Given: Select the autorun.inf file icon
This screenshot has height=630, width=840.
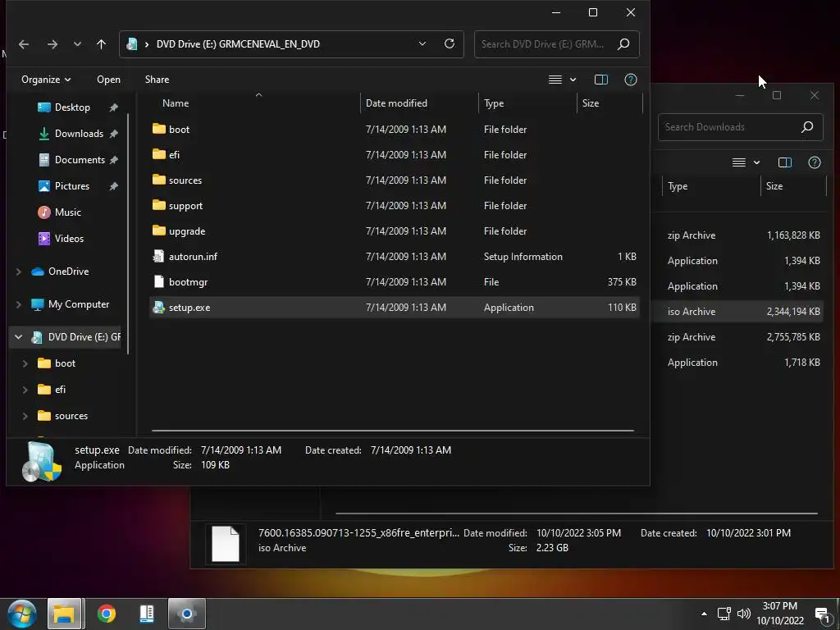Looking at the screenshot, I should pyautogui.click(x=158, y=257).
